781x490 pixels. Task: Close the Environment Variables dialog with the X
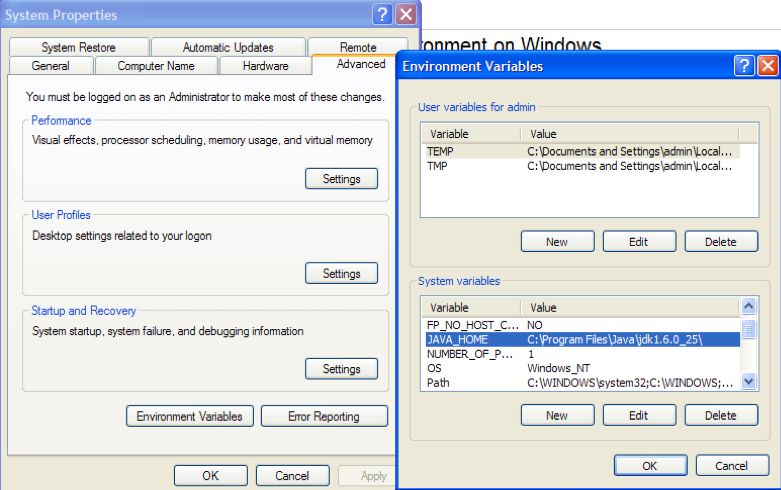pyautogui.click(x=768, y=66)
